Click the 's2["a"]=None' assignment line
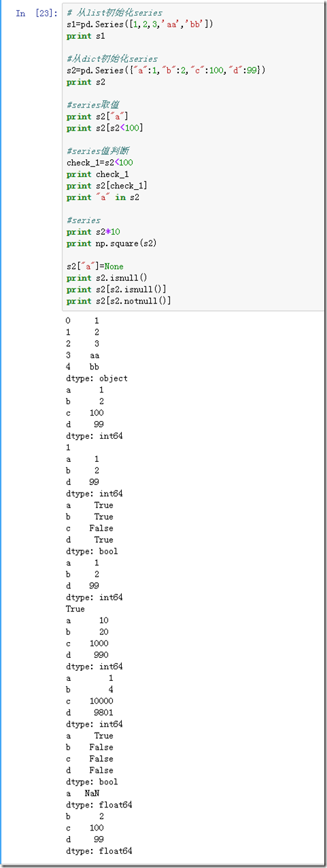 [x=95, y=267]
